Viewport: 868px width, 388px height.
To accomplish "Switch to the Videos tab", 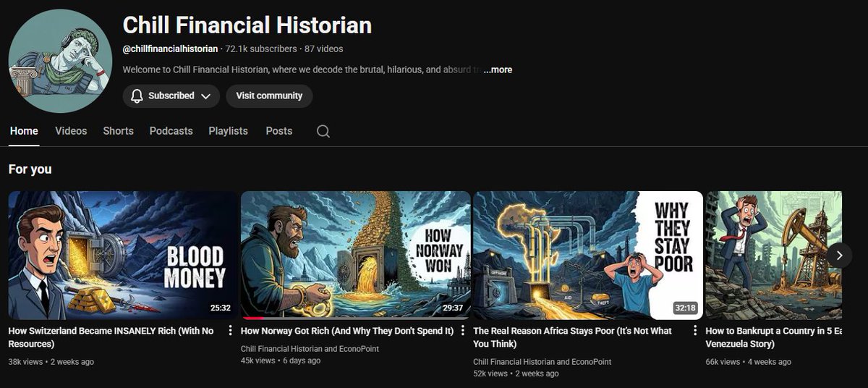I will 71,131.
